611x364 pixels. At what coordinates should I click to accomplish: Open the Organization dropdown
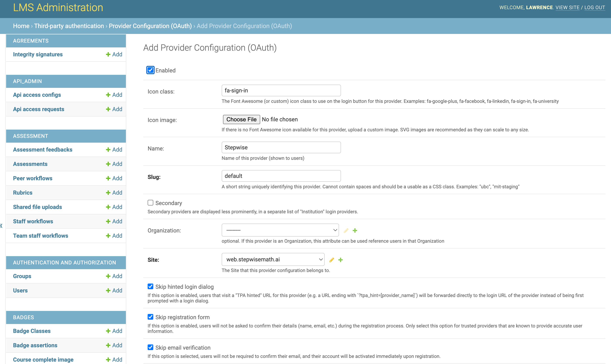click(280, 230)
